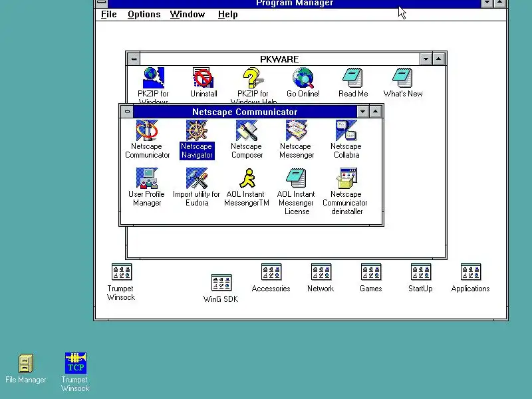The image size is (532, 399).
Task: Open the Help menu
Action: [x=227, y=15]
